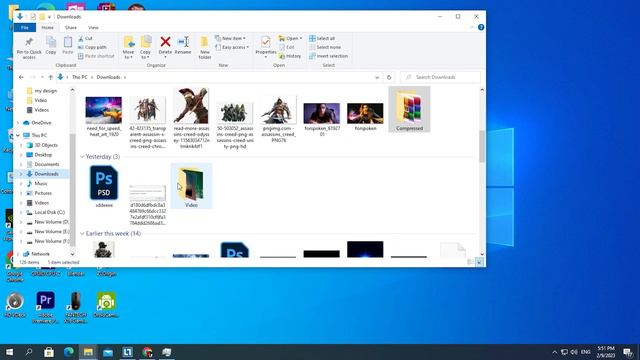Screen dimensions: 640x360
Task: Go up one folder level arrow
Action: coord(51,77)
